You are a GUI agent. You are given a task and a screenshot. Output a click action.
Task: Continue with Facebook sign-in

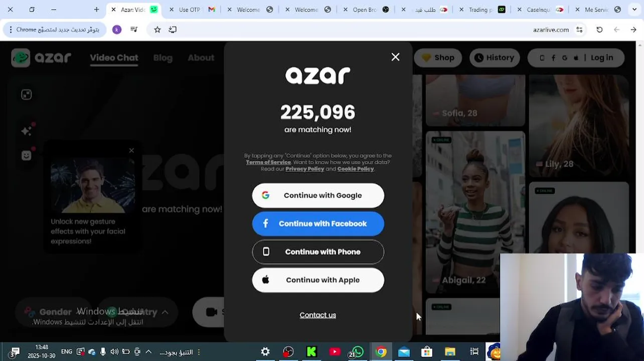pos(318,224)
